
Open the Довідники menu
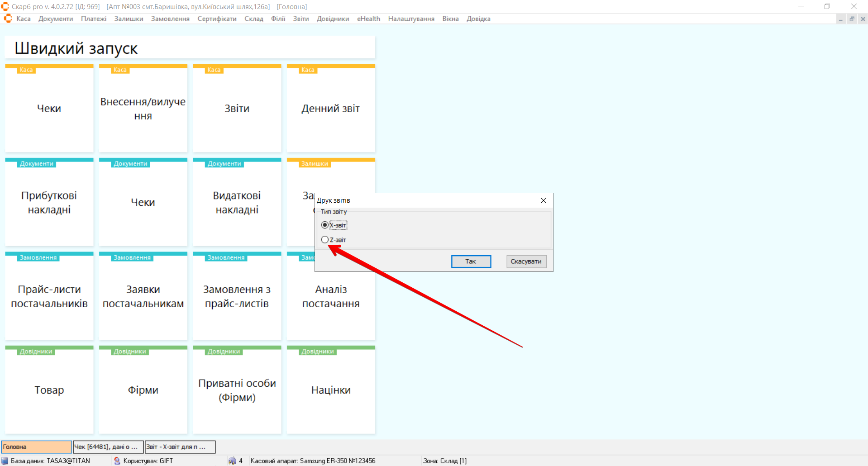[333, 19]
